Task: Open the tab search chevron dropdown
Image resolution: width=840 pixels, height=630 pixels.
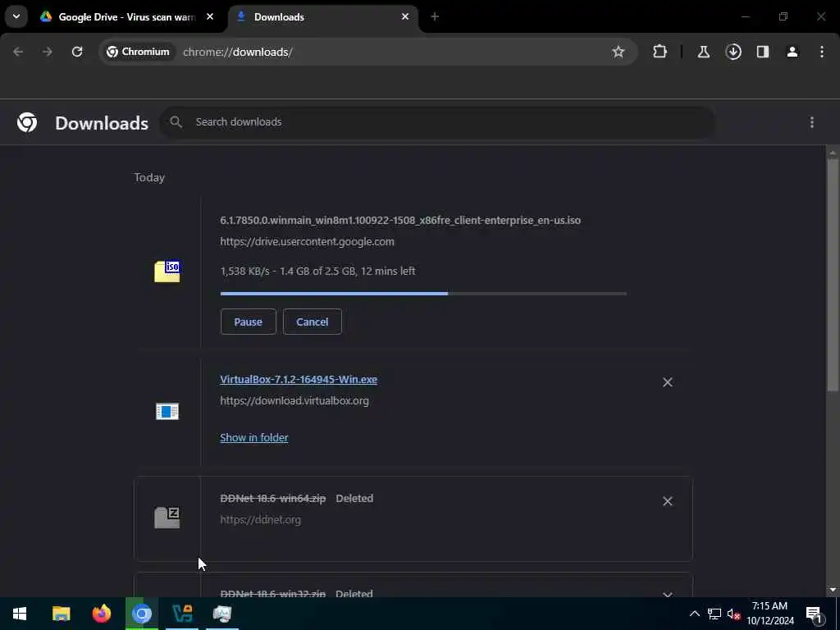Action: (16, 16)
